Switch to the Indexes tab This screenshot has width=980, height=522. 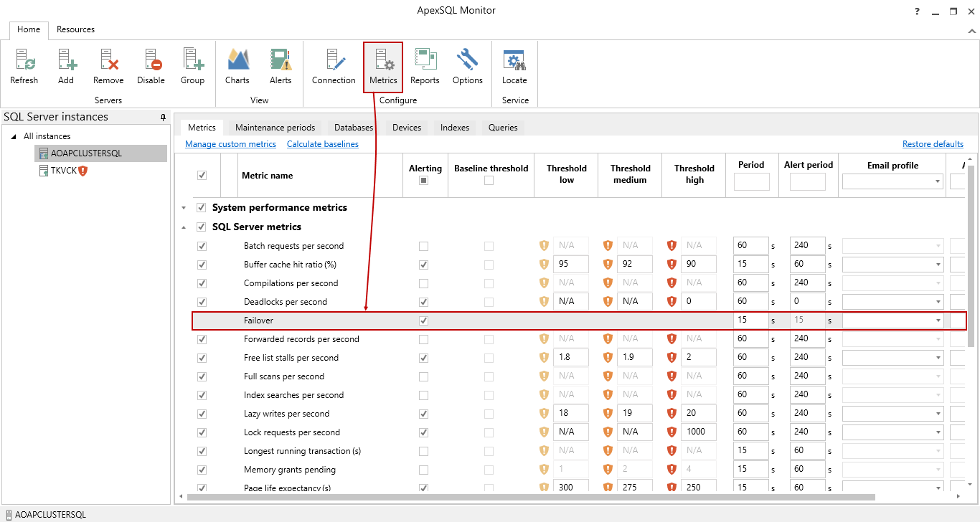(x=455, y=128)
